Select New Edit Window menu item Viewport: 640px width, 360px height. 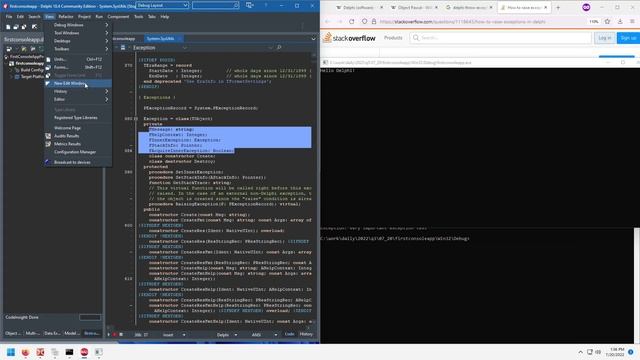click(78, 83)
